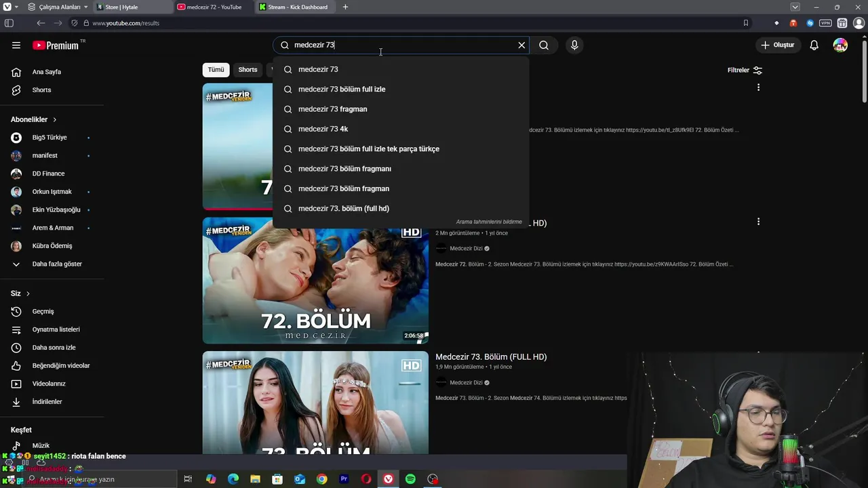Choose suggestion "medcezir 73. bölüm (full hd)"
Viewport: 868px width, 488px height.
[x=400, y=209]
